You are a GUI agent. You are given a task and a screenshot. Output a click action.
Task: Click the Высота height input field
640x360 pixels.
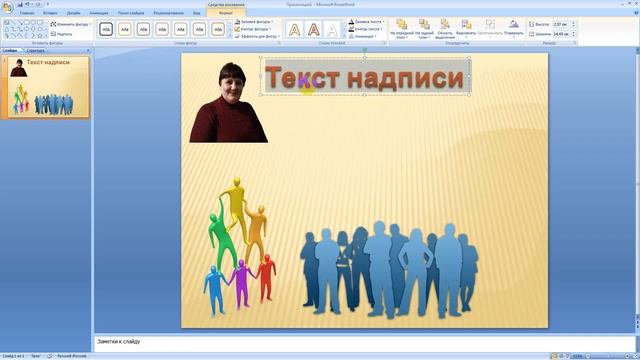pos(561,24)
